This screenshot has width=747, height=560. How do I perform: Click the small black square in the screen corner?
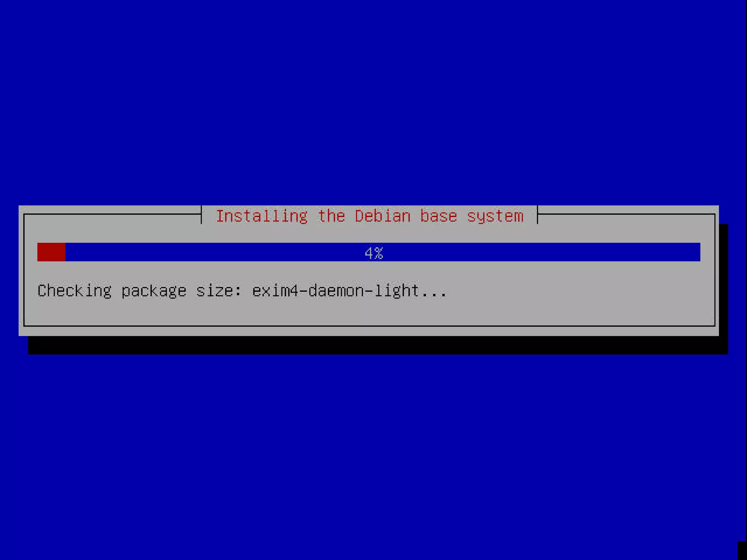pos(742,551)
